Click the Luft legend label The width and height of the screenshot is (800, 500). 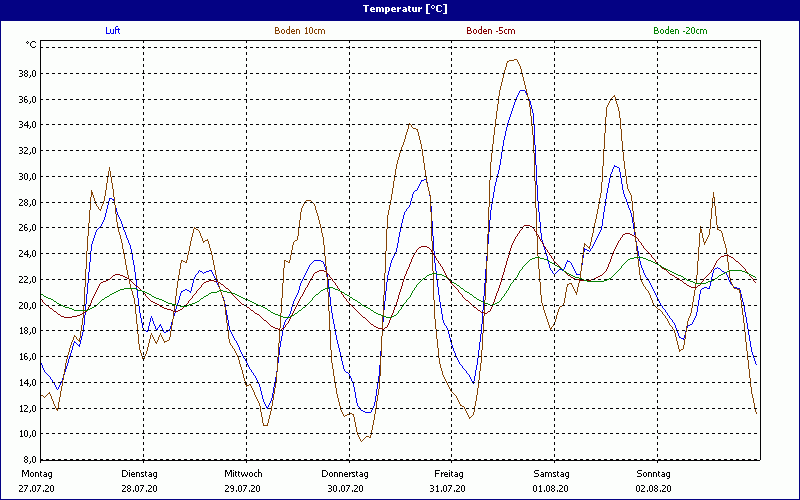tap(113, 31)
